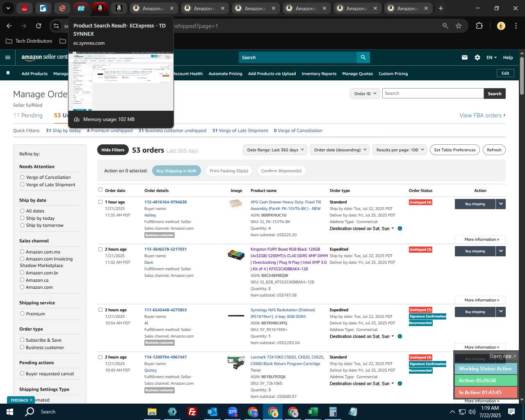Click the bookmark flag icon left of Add Products
The width and height of the screenshot is (525, 420).
(x=8, y=73)
